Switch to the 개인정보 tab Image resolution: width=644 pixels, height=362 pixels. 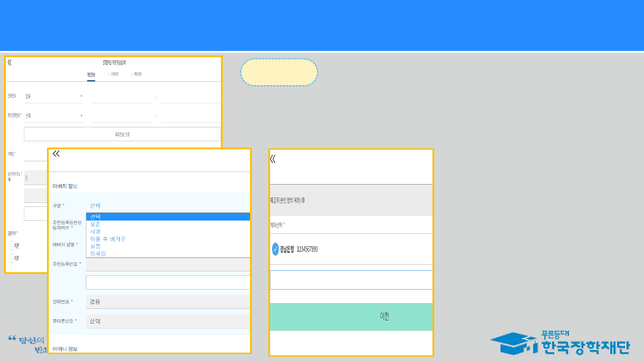91,74
